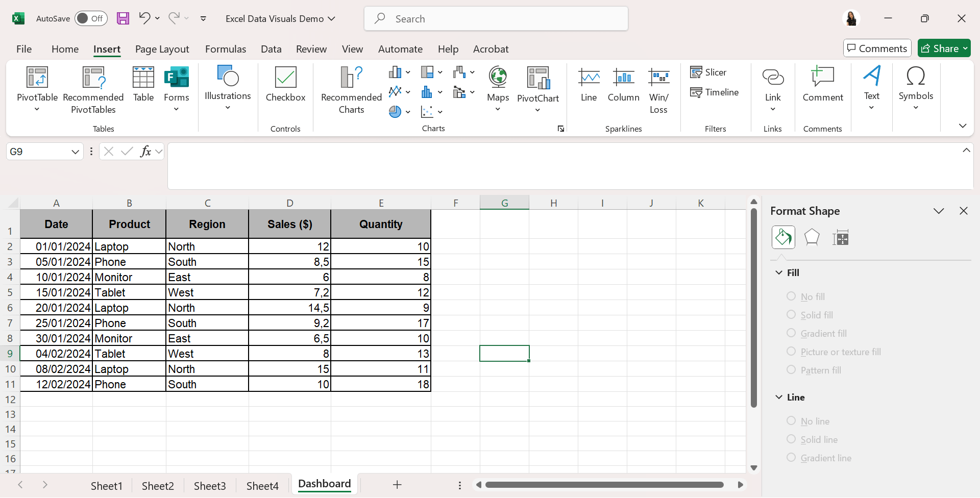The width and height of the screenshot is (980, 498).
Task: Select the Solid fill radio option
Action: 791,315
